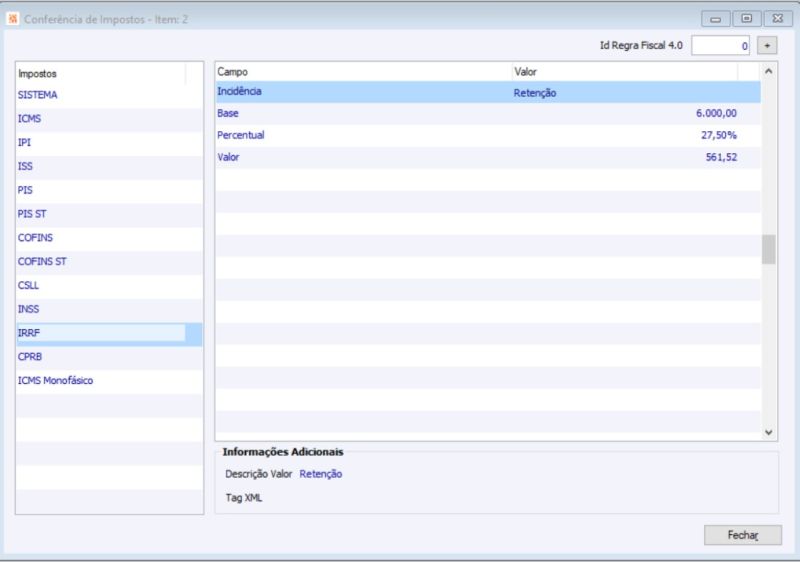Select the Valor field row in table

click(488, 158)
